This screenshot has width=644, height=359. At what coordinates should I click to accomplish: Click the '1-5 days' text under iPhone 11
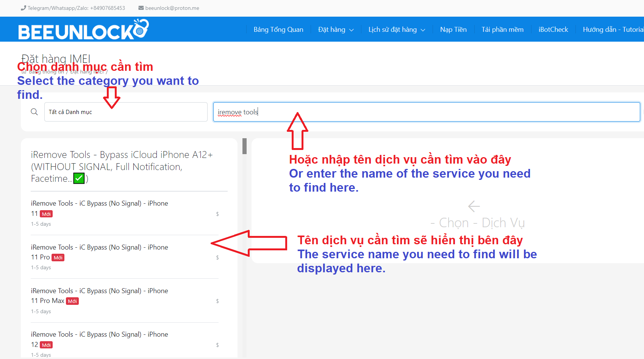pyautogui.click(x=41, y=224)
